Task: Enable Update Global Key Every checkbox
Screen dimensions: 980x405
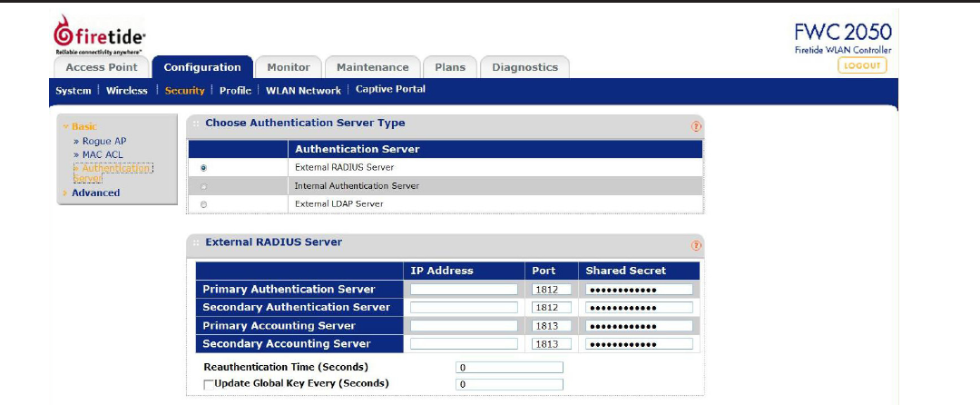Action: [209, 384]
